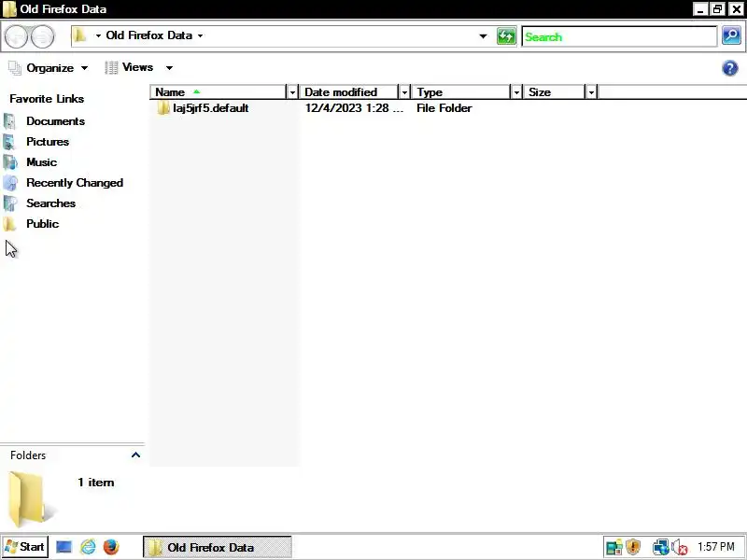The height and width of the screenshot is (560, 747).
Task: Open Documents favorite link
Action: tap(56, 121)
